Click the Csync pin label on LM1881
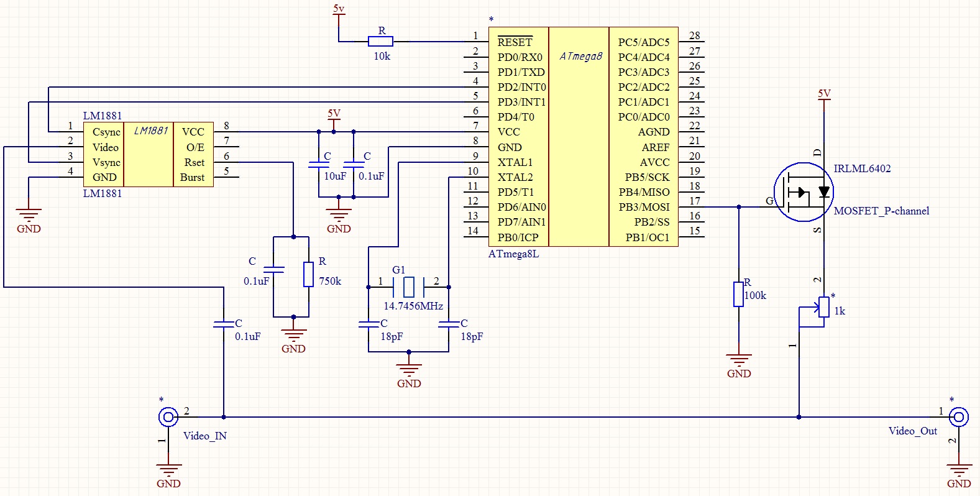980x496 pixels. pos(106,132)
